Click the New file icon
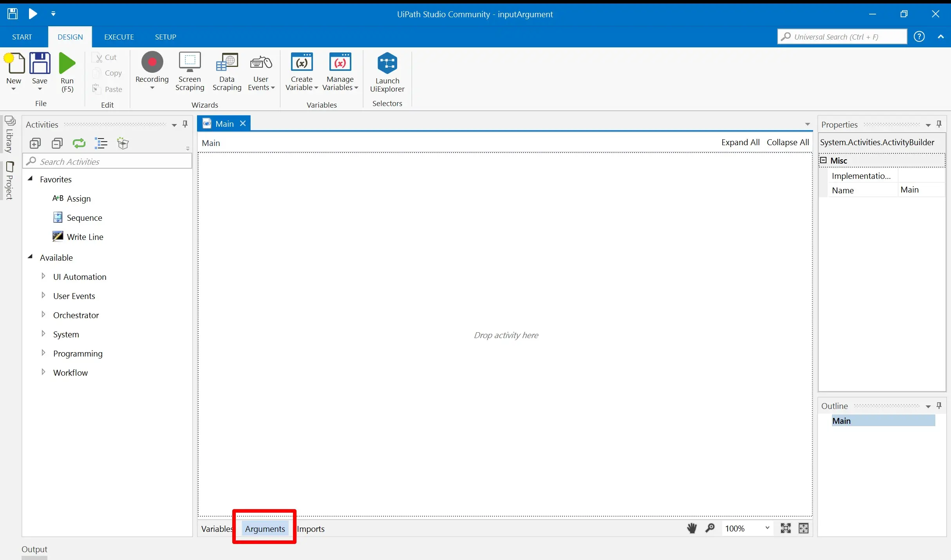951x560 pixels. click(x=14, y=63)
